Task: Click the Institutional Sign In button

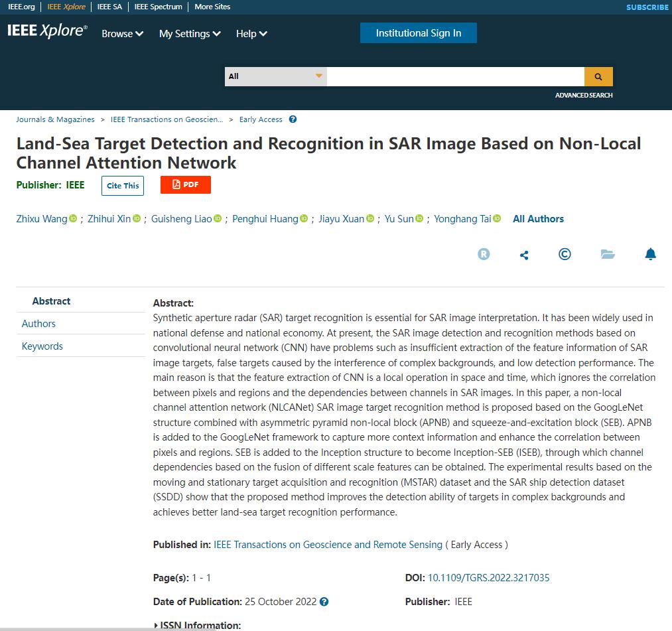Action: pos(418,33)
